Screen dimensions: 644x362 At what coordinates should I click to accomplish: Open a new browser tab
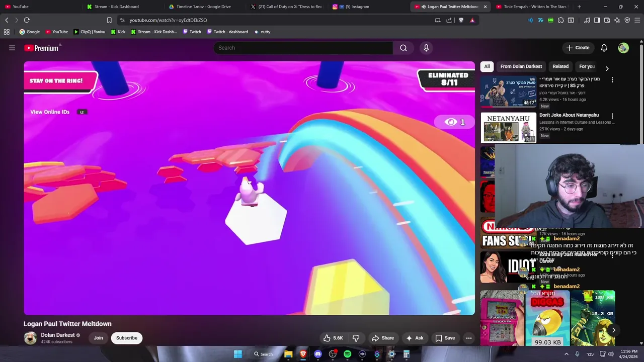[x=579, y=7]
